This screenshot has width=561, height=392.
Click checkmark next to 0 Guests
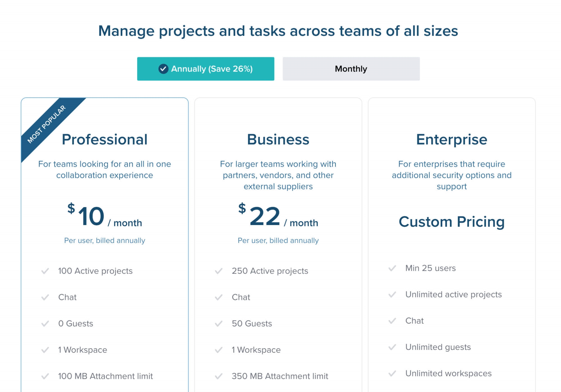coord(45,324)
